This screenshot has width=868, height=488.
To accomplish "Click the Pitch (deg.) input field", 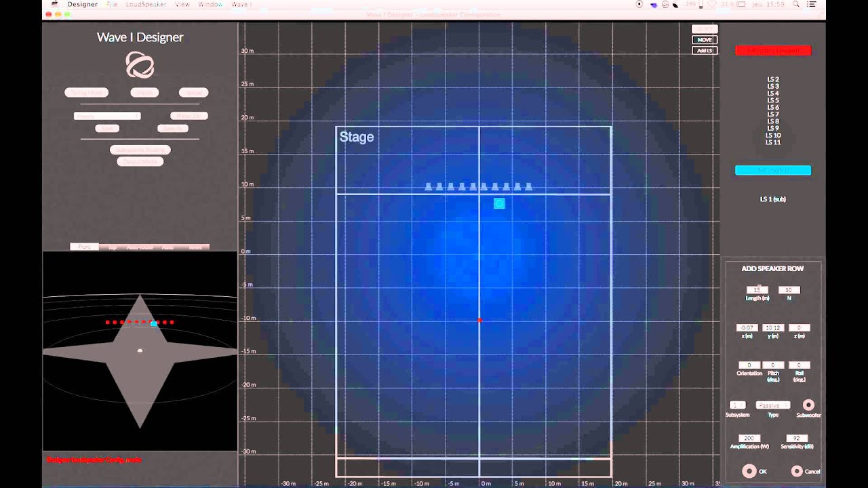I will point(773,365).
